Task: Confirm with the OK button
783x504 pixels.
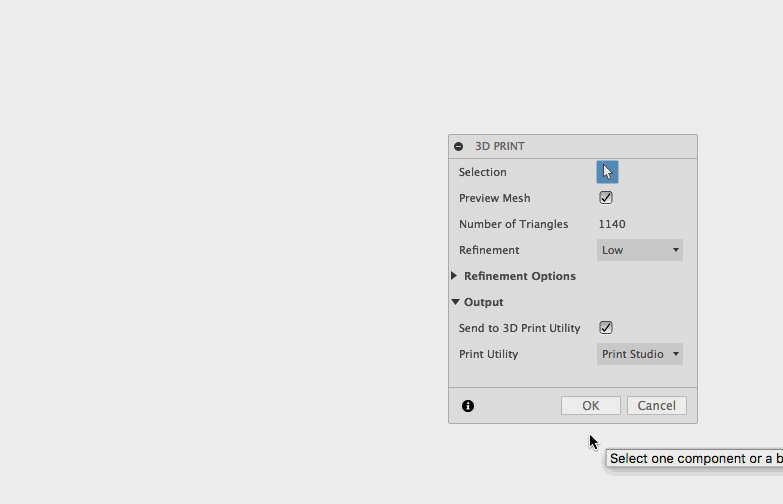Action: coord(591,406)
